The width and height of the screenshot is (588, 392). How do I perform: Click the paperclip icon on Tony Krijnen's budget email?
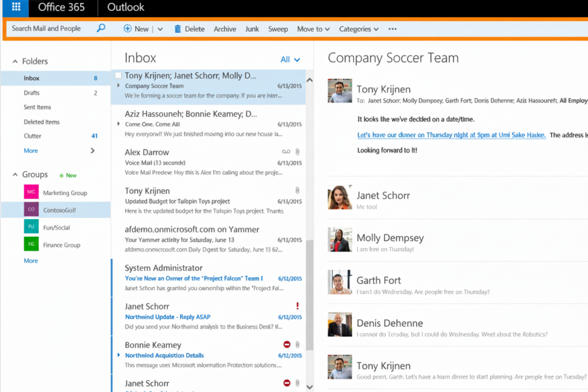297,190
